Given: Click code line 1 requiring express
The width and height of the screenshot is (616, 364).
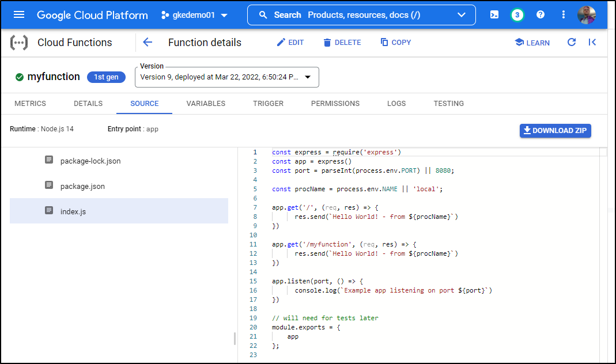Looking at the screenshot, I should pyautogui.click(x=337, y=152).
